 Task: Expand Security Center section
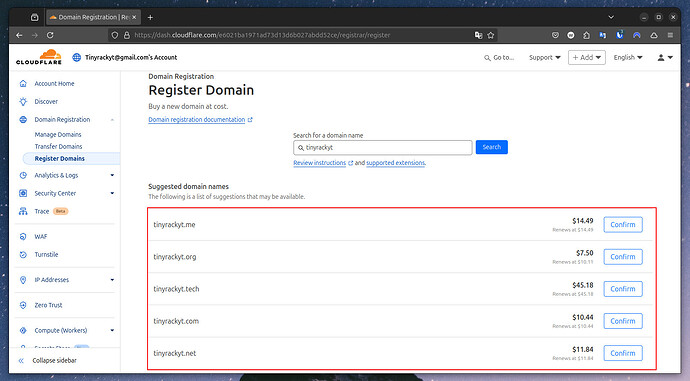tap(112, 193)
